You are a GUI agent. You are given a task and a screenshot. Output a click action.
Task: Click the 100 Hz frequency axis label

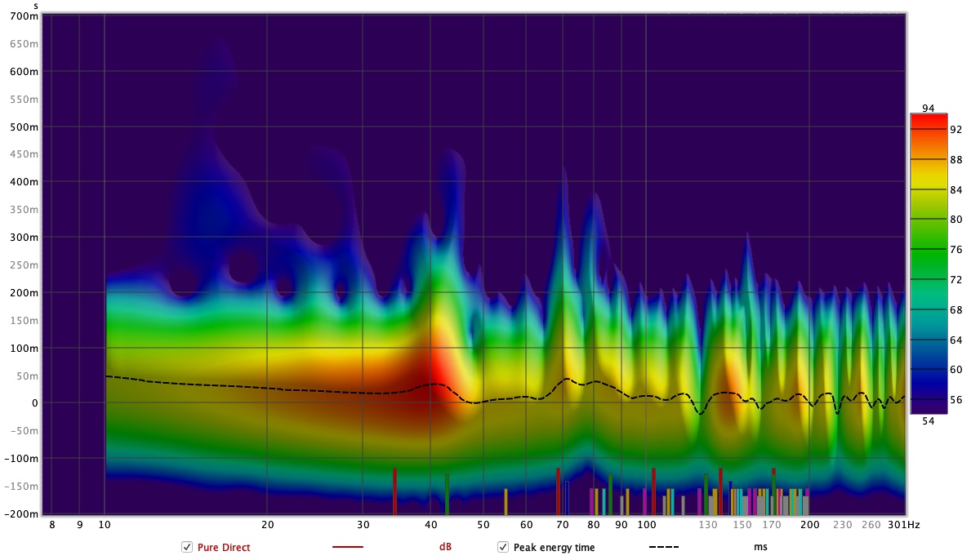[x=647, y=525]
